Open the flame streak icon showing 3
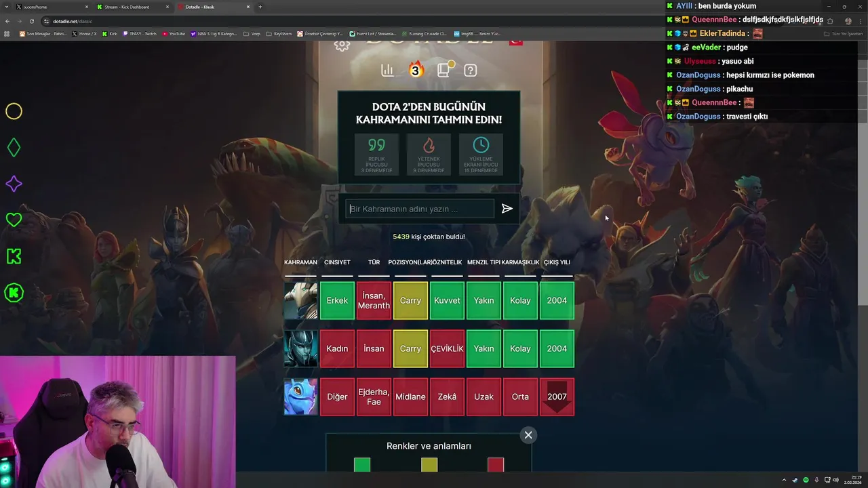The height and width of the screenshot is (488, 868). pos(416,70)
